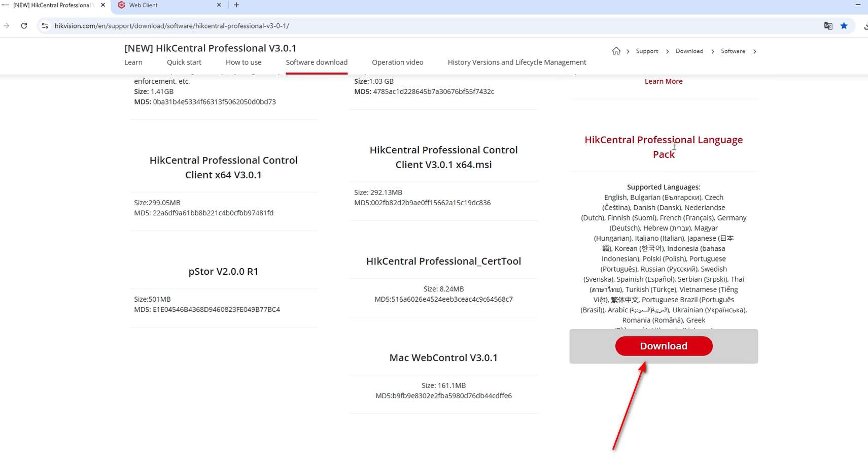Open HikCentral Professional Language Pack title

click(x=664, y=147)
